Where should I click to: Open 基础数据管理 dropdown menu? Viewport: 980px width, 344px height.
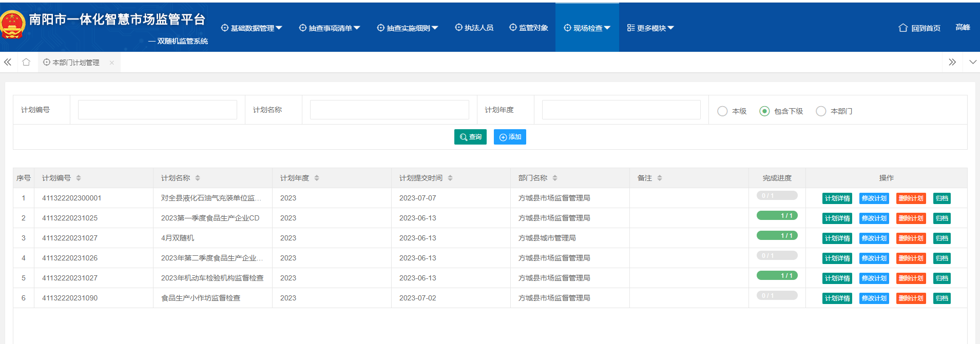point(252,28)
